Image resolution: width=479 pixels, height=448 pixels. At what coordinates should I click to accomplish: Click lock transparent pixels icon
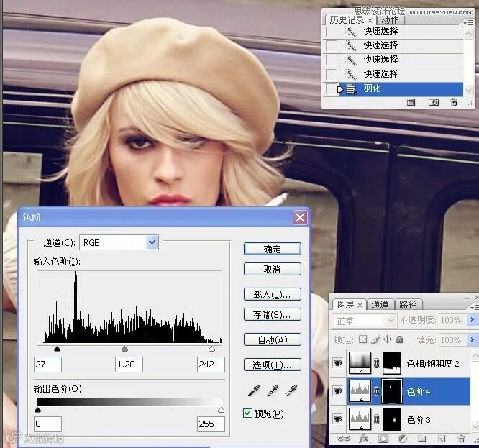pos(362,339)
